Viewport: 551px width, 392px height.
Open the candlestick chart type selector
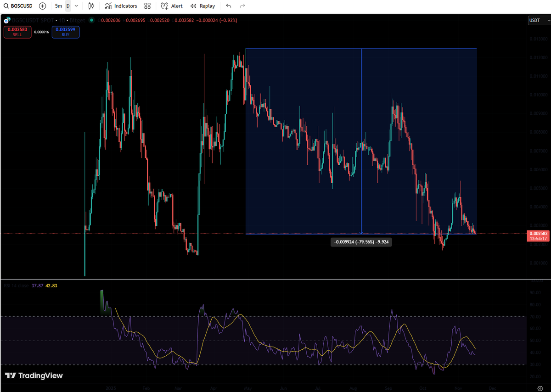coord(91,6)
